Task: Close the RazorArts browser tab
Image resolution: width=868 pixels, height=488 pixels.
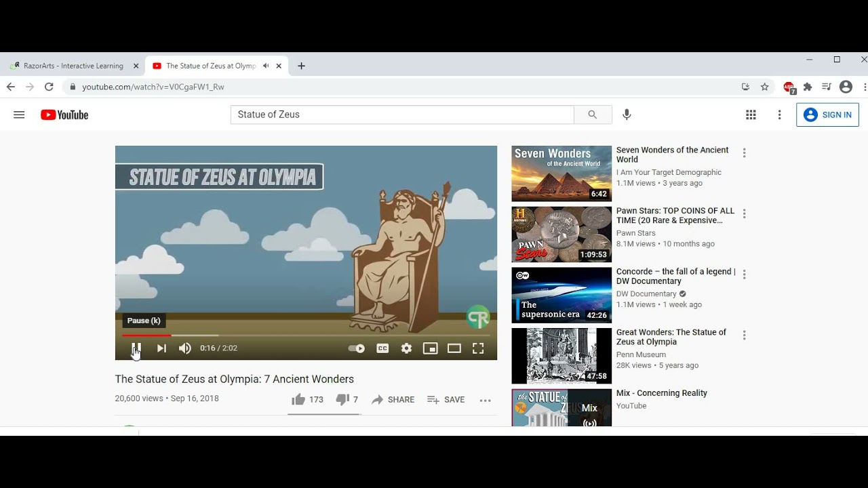Action: coord(136,66)
